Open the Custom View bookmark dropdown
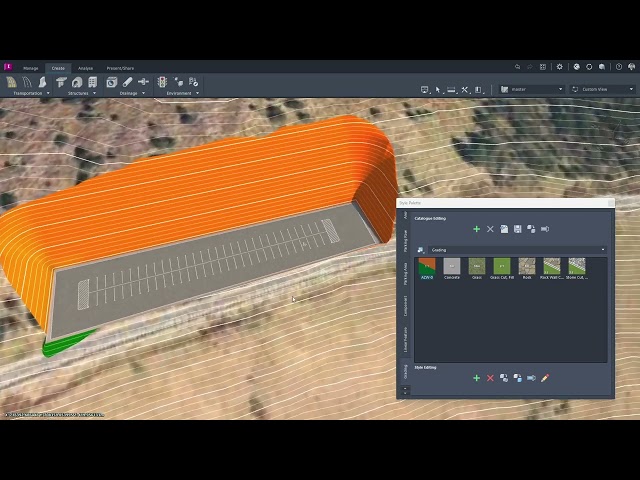 [602, 89]
